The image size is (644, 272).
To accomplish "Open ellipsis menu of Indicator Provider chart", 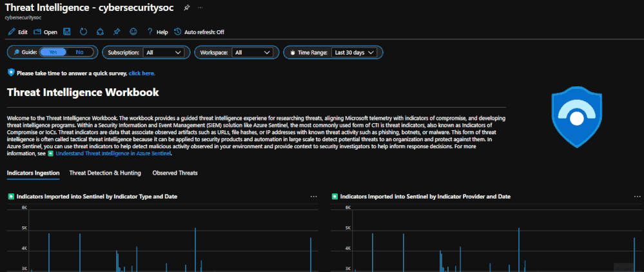I will (637, 197).
